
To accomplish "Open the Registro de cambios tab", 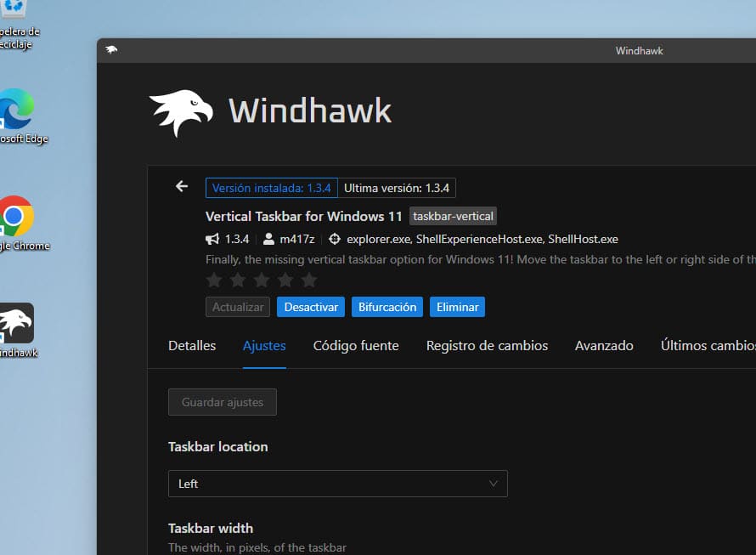I will pyautogui.click(x=487, y=346).
